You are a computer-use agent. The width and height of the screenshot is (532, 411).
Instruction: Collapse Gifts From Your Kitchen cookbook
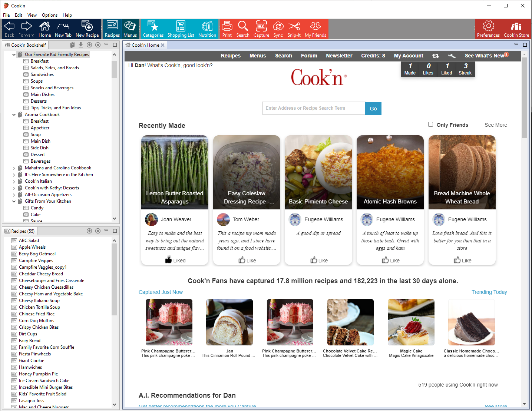(x=14, y=201)
